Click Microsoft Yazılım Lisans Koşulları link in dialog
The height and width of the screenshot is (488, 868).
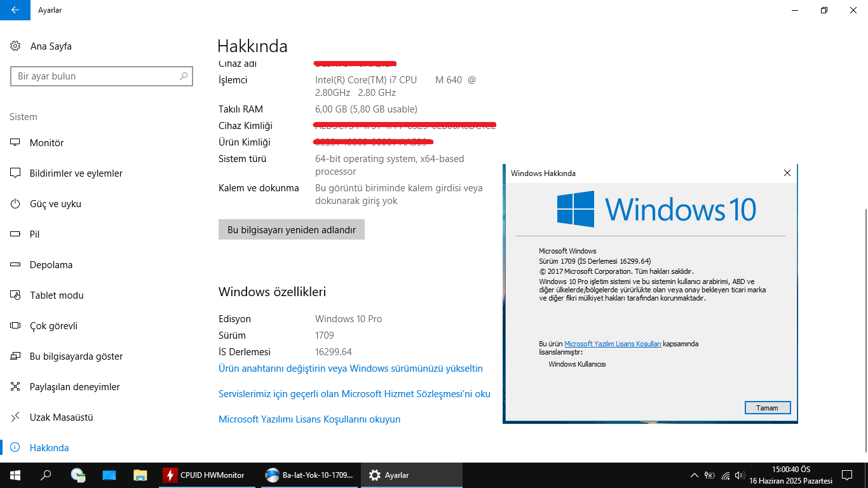(x=613, y=344)
